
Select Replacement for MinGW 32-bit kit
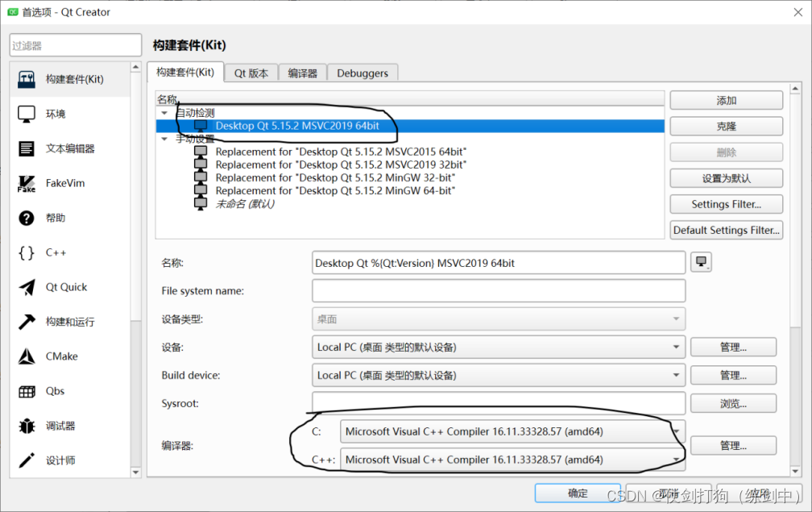pos(335,177)
